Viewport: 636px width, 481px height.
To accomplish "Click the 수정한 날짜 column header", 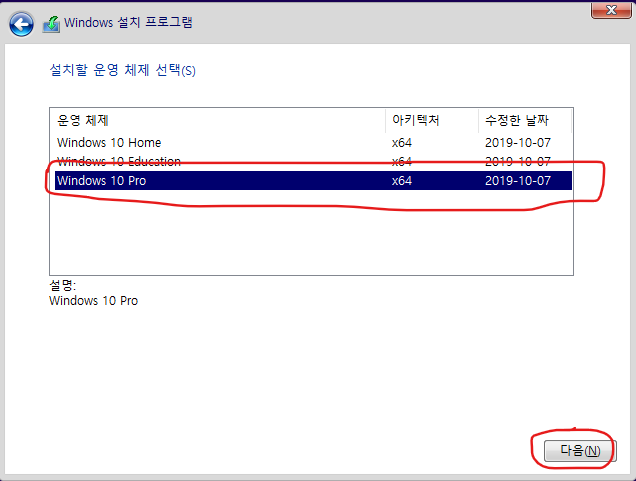I will pyautogui.click(x=525, y=120).
